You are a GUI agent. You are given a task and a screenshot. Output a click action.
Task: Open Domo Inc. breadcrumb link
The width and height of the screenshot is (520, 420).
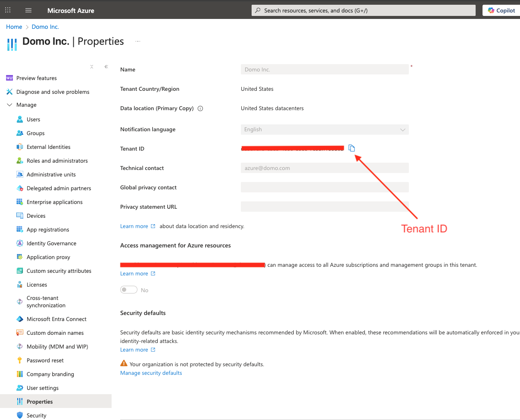[x=45, y=27]
